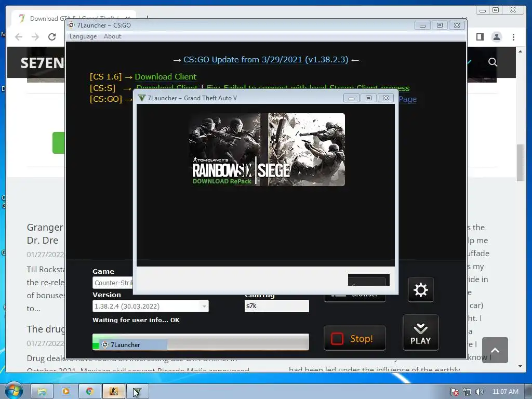The height and width of the screenshot is (399, 532).
Task: Click the Game dropdown showing Counter-Strike
Action: 113,283
